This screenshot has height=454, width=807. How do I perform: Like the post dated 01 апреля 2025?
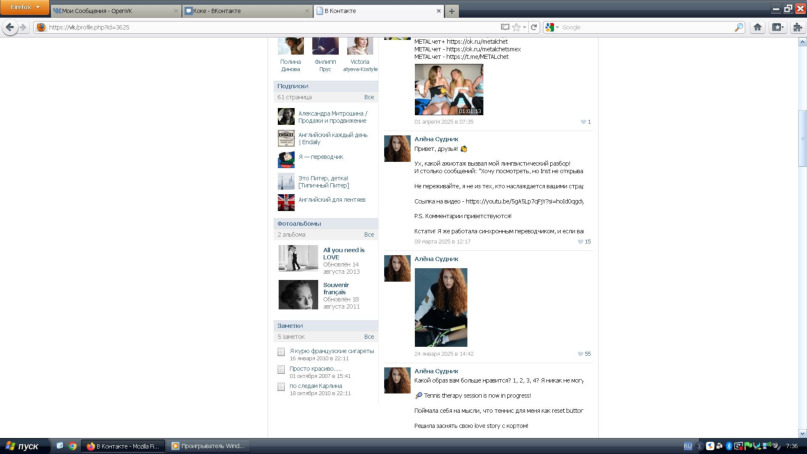pos(586,122)
